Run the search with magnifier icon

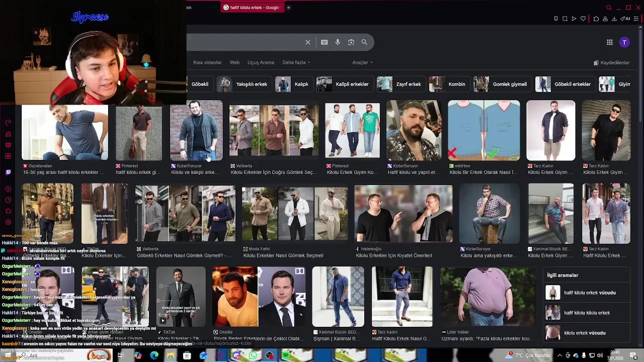[x=364, y=42]
